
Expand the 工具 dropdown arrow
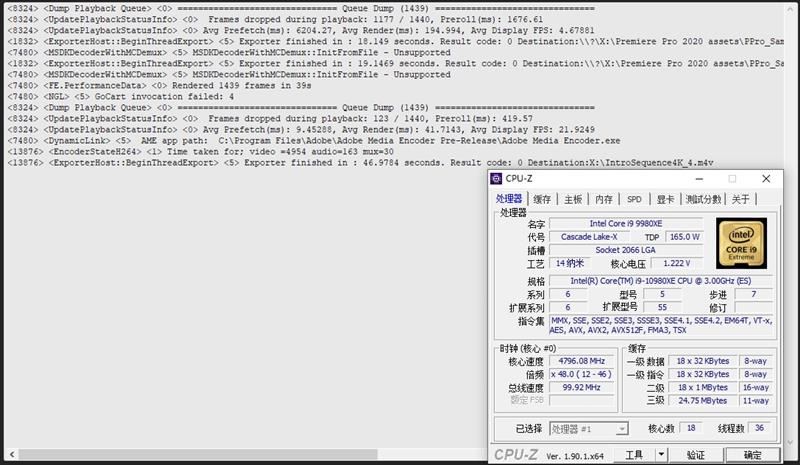point(661,455)
